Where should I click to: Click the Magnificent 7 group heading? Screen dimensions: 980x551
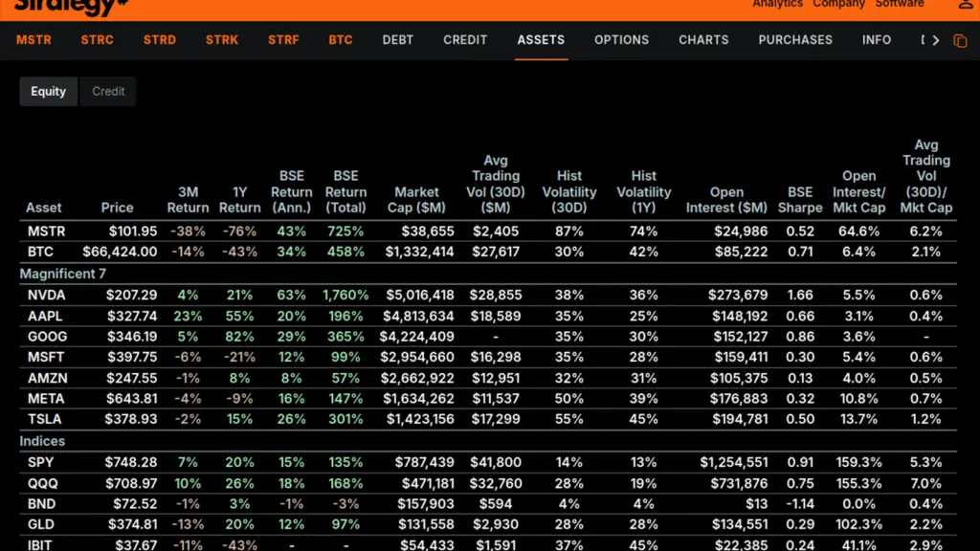[x=62, y=274]
